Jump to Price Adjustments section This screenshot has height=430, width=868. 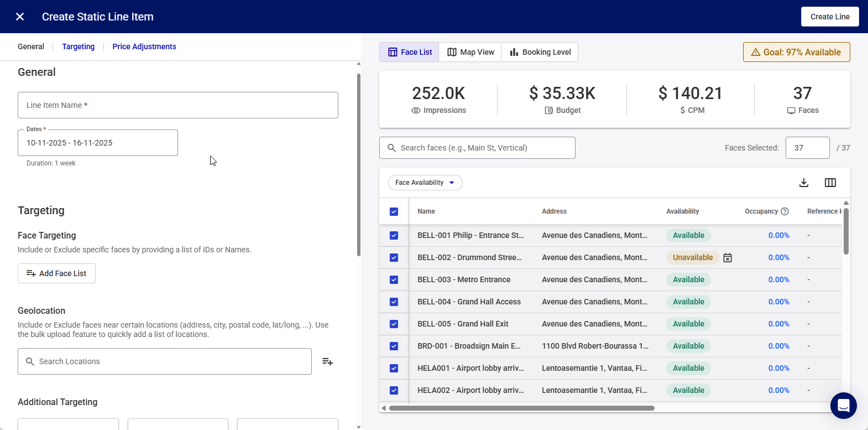pos(144,46)
